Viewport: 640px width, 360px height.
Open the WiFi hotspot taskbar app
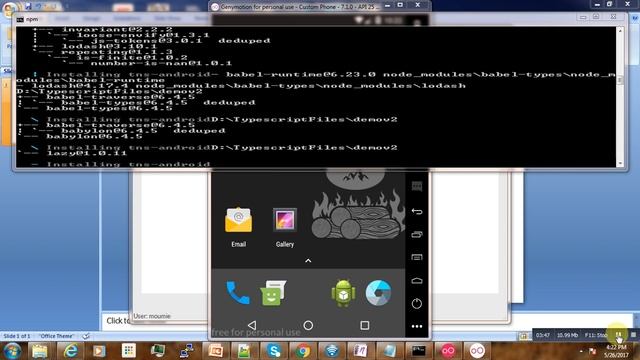click(332, 351)
